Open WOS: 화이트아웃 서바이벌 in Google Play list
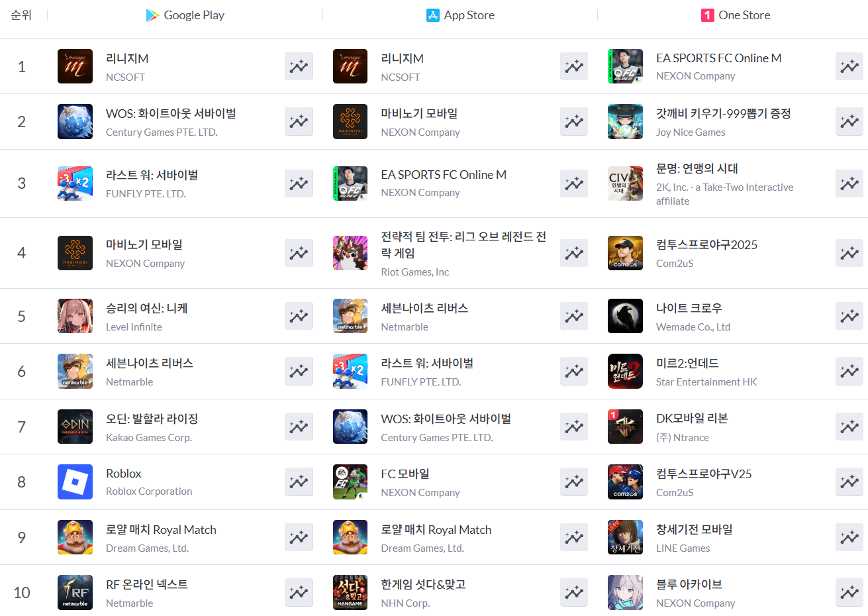 (x=171, y=113)
